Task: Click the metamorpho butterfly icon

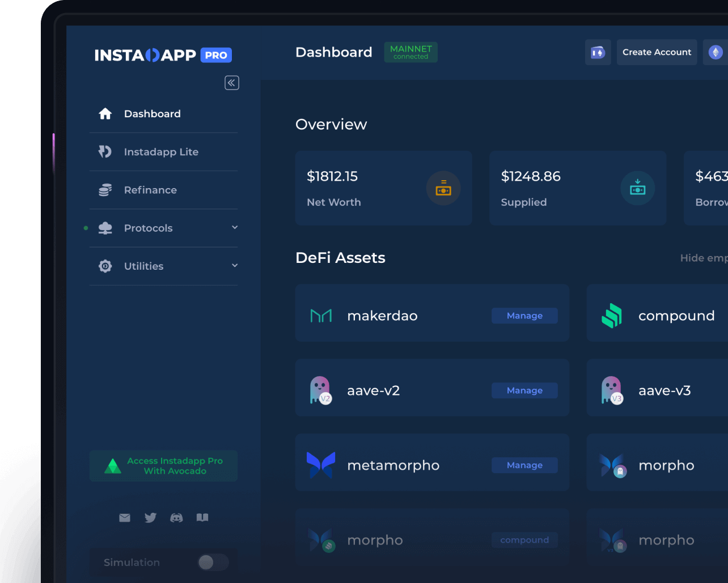Action: coord(321,465)
